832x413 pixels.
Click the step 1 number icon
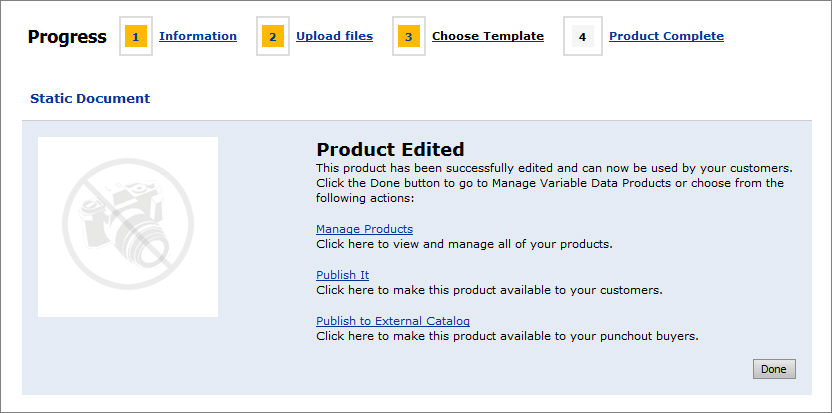[x=136, y=37]
